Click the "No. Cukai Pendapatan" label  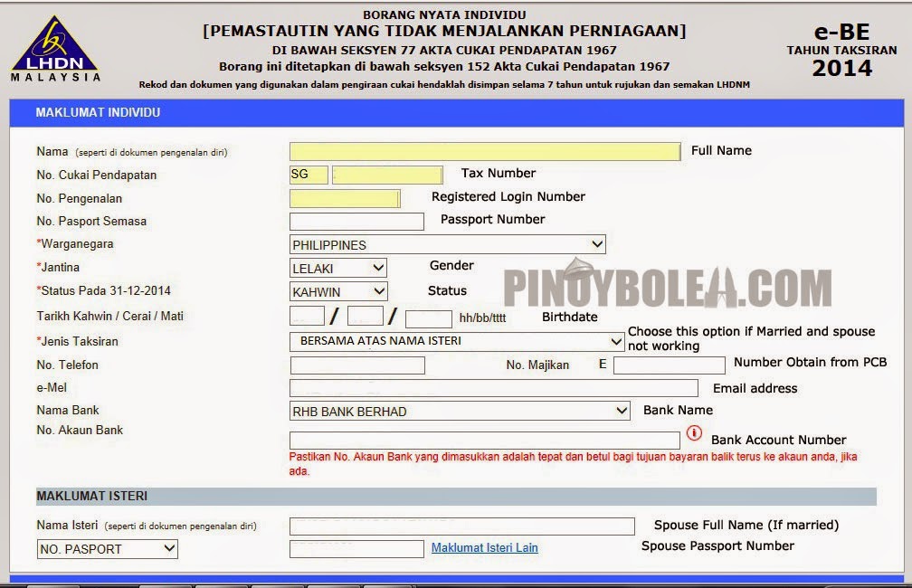(x=97, y=175)
